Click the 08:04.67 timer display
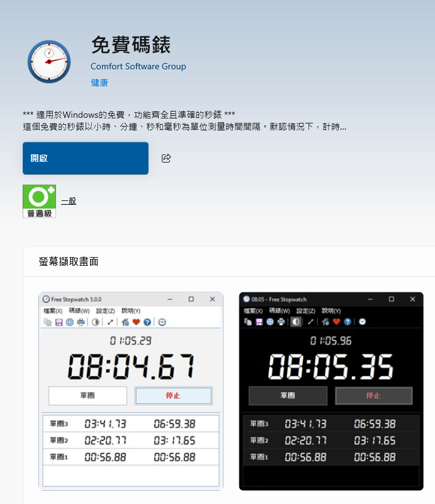The height and width of the screenshot is (504, 435). click(131, 367)
